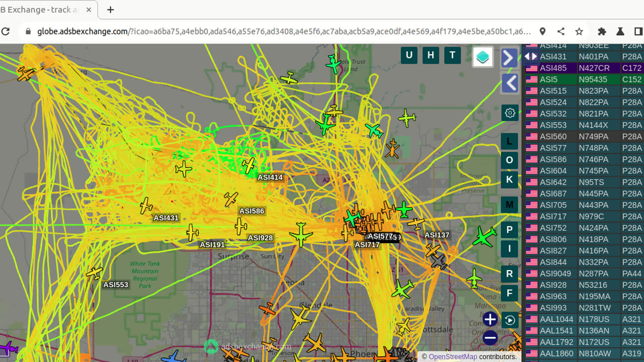
Task: Select table row ASI928 N53216
Action: (x=584, y=285)
